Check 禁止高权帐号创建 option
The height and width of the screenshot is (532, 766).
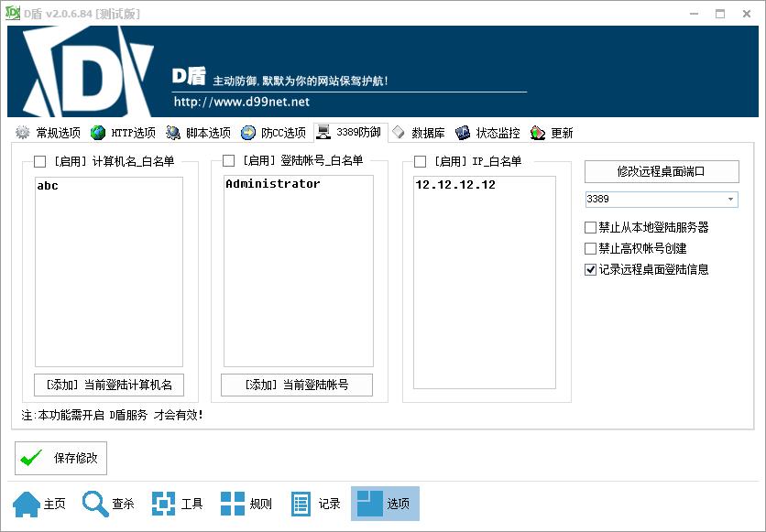click(591, 248)
